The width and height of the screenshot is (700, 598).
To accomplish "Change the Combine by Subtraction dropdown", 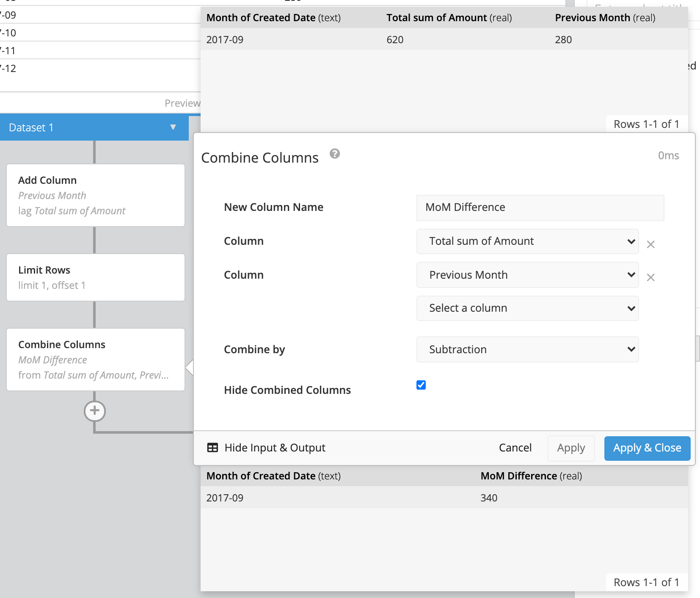I will [527, 349].
